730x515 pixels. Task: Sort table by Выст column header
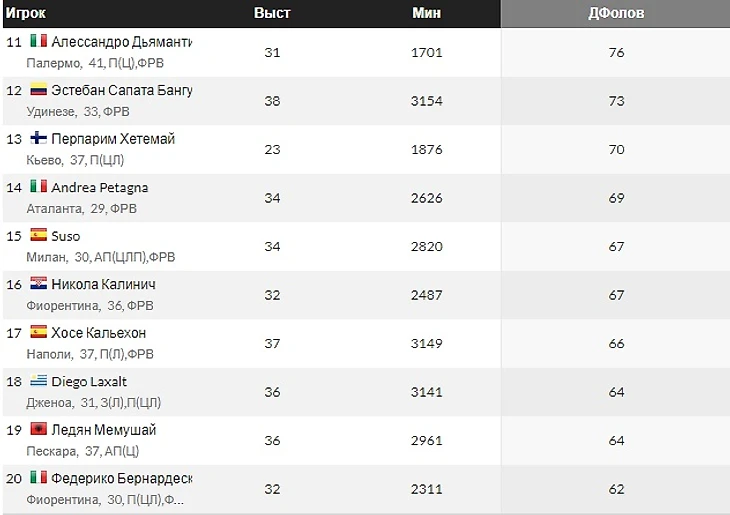pos(272,13)
